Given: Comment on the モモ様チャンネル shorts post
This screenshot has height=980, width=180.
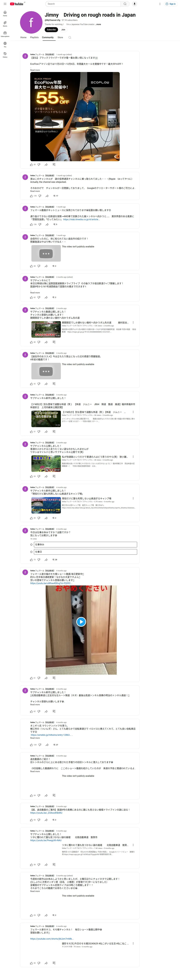Looking at the screenshot, I should (x=54, y=963).
